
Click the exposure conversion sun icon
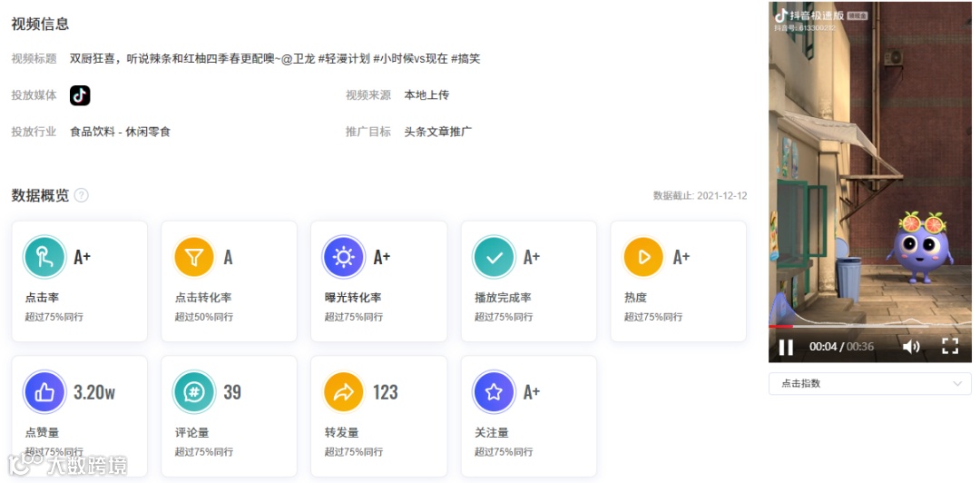coord(344,257)
